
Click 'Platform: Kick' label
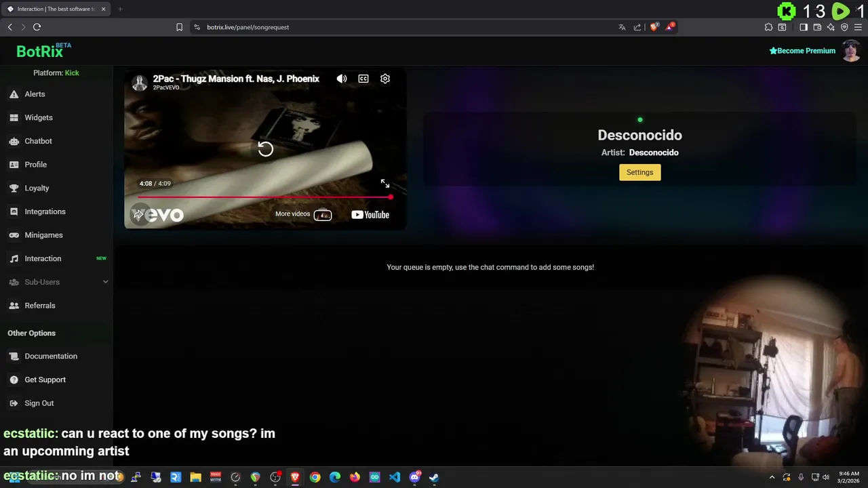coord(56,73)
